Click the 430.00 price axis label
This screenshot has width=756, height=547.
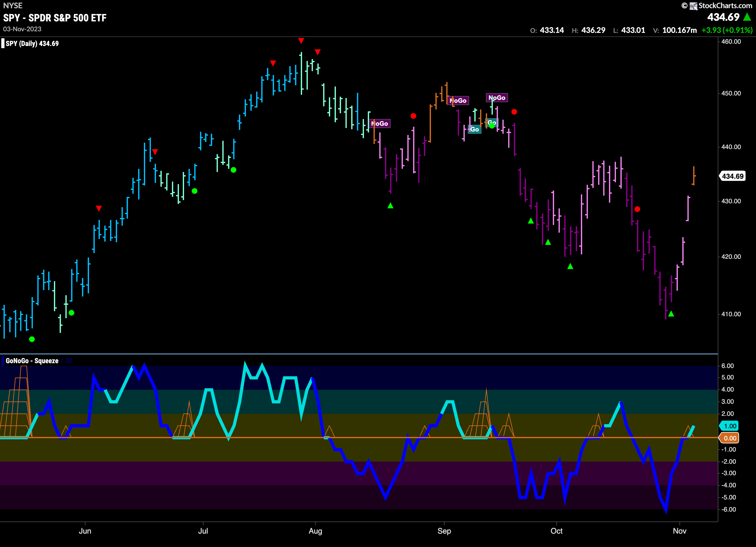coord(731,201)
